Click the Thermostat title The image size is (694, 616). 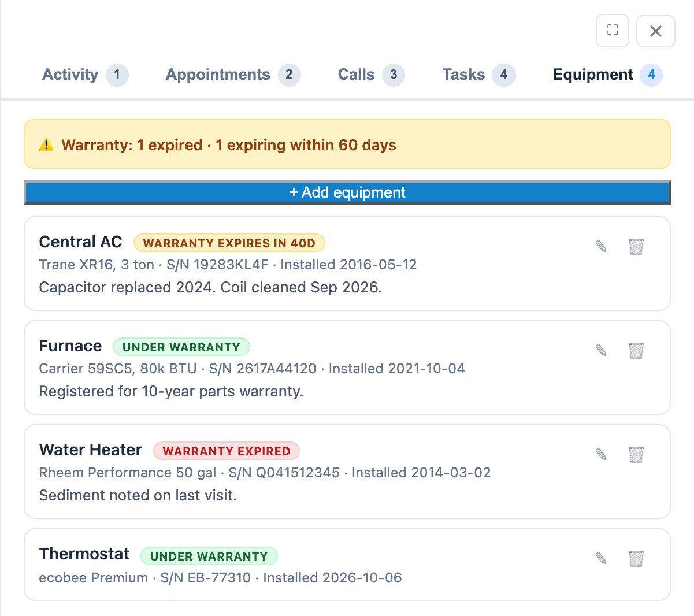pyautogui.click(x=84, y=554)
